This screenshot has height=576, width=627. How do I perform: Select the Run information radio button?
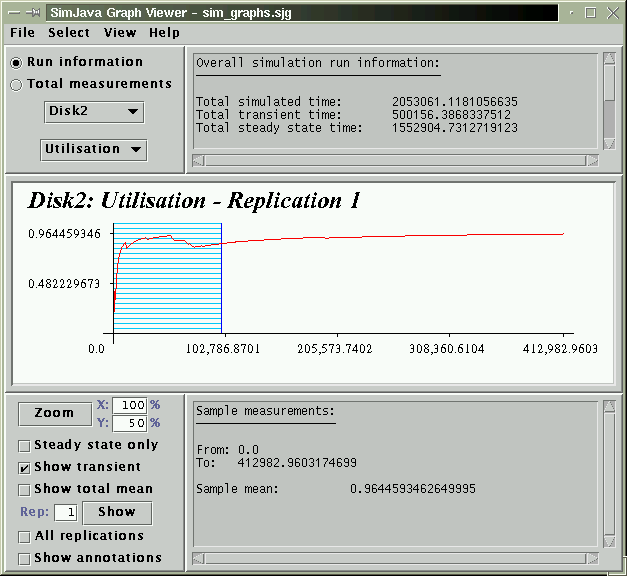(x=16, y=62)
